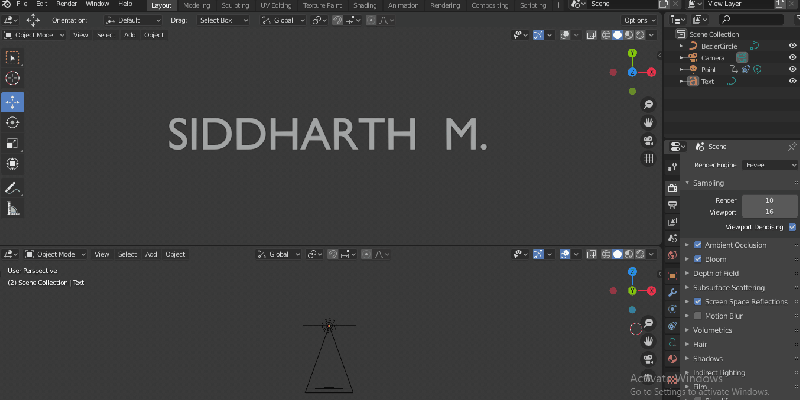This screenshot has height=400, width=800.
Task: Open the Render properties tab icon
Action: coord(672,188)
